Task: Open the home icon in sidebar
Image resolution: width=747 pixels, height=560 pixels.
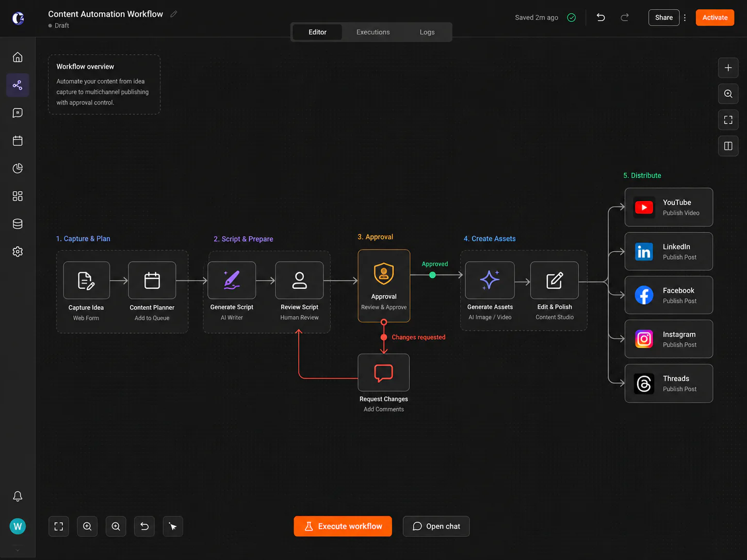Action: (x=18, y=57)
